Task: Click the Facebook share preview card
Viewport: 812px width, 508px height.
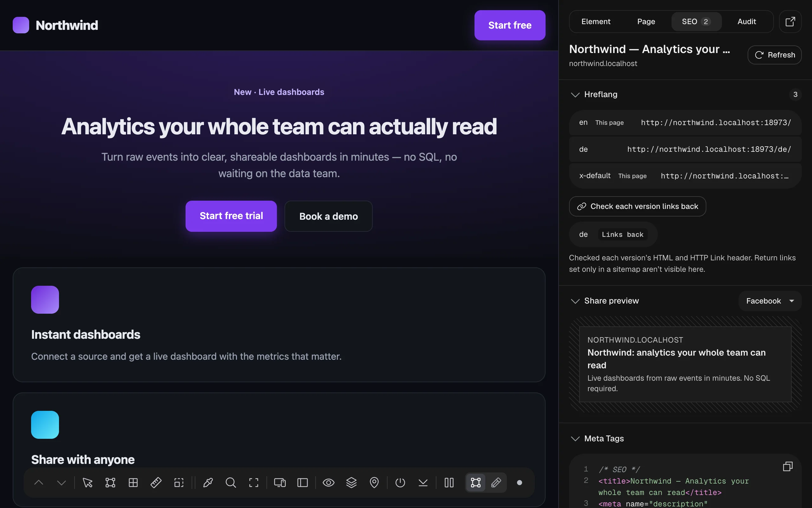Action: pyautogui.click(x=685, y=364)
